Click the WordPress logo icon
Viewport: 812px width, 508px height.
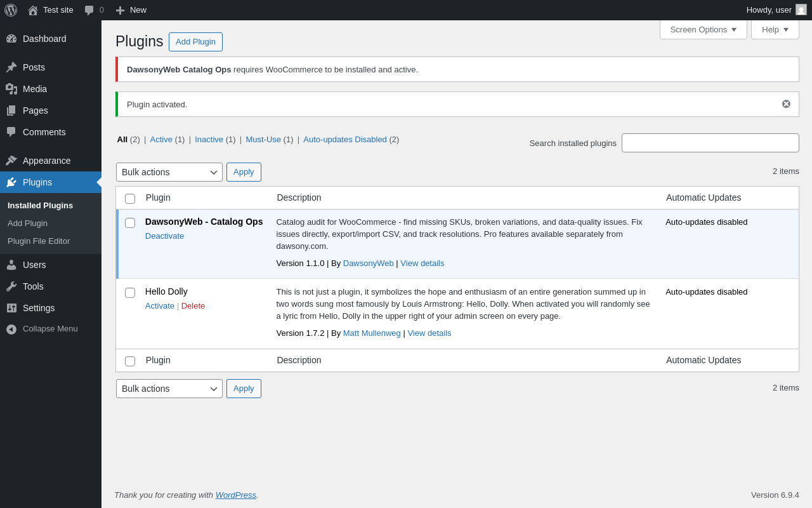[x=11, y=10]
